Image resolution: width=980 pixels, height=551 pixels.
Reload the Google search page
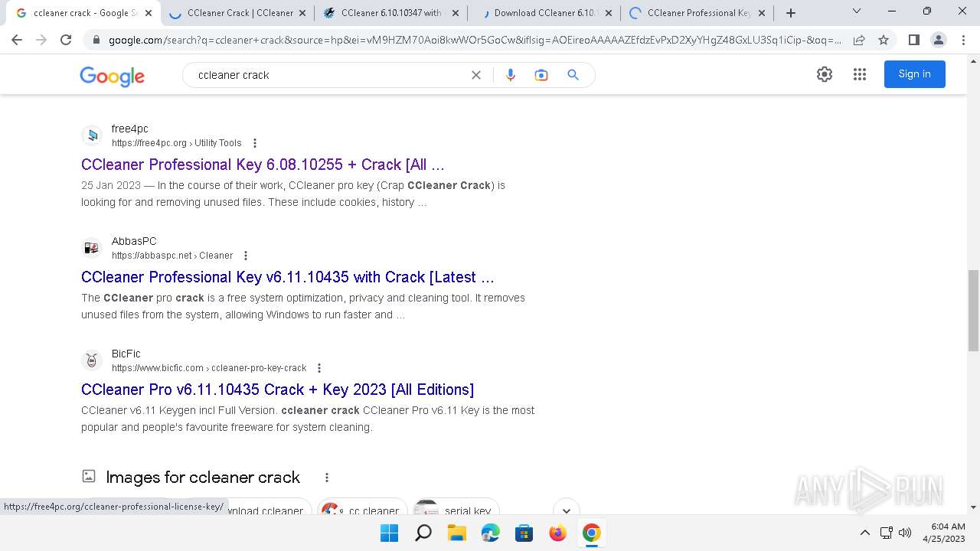tap(66, 40)
